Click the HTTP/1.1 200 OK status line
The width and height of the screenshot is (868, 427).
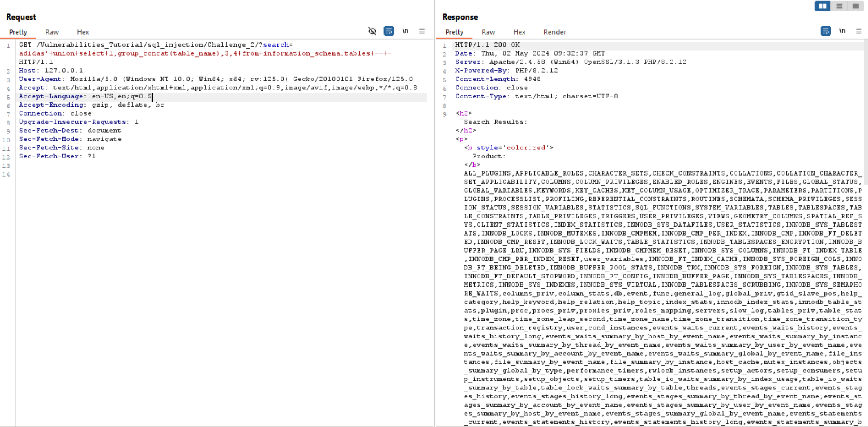[x=487, y=45]
